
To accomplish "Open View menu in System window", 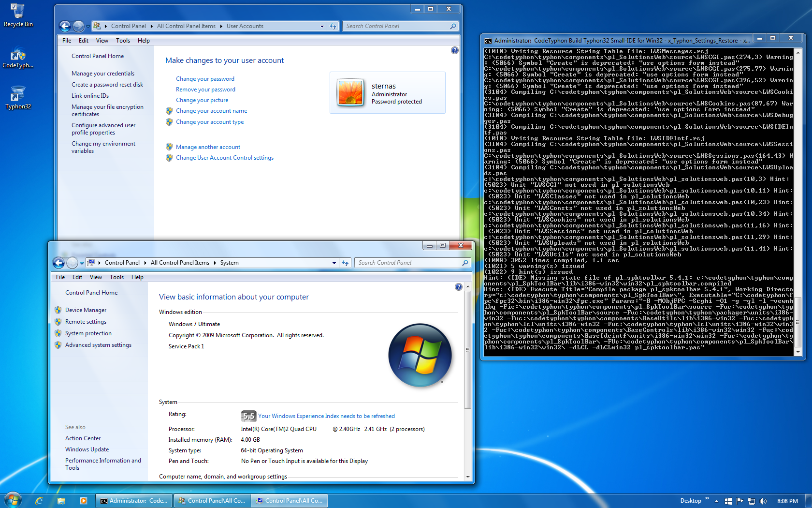I will coord(96,277).
